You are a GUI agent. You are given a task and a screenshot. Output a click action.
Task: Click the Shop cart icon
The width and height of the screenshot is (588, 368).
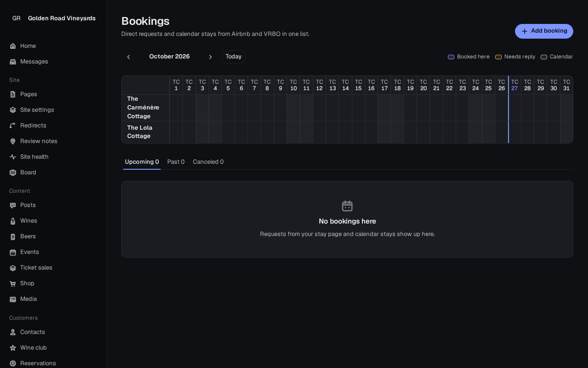pyautogui.click(x=13, y=283)
